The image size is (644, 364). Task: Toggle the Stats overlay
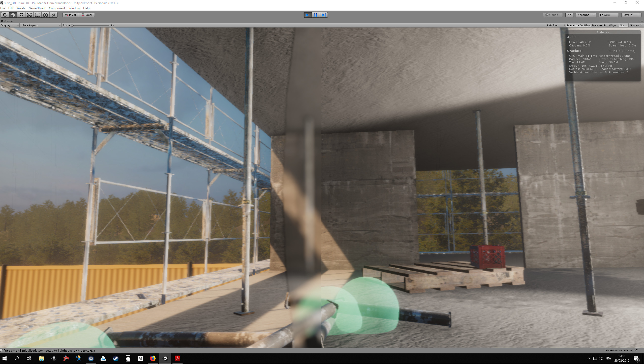pyautogui.click(x=623, y=25)
